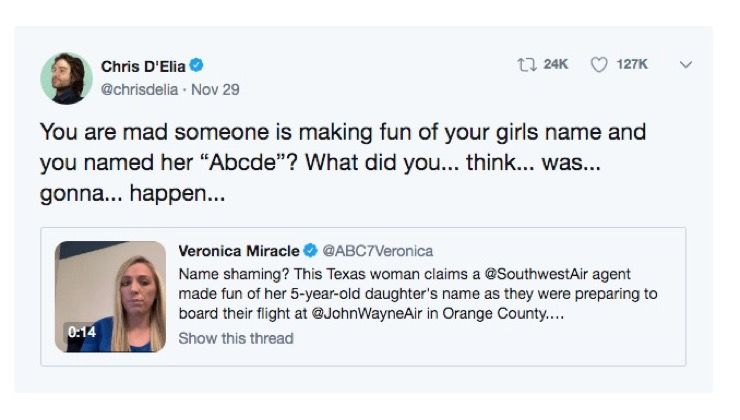This screenshot has width=740, height=420.
Task: Expand the tweet options chevron
Action: click(685, 64)
